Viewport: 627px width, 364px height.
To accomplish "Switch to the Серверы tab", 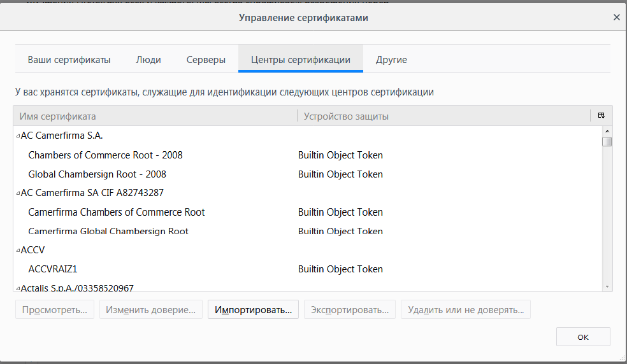I will [206, 60].
